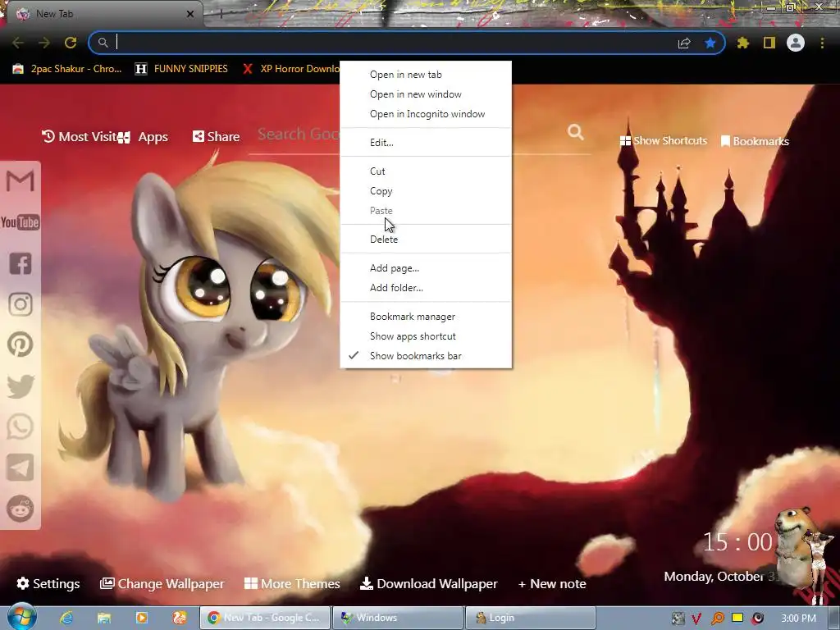This screenshot has width=840, height=630.
Task: Open Instagram from the sidebar
Action: (21, 304)
